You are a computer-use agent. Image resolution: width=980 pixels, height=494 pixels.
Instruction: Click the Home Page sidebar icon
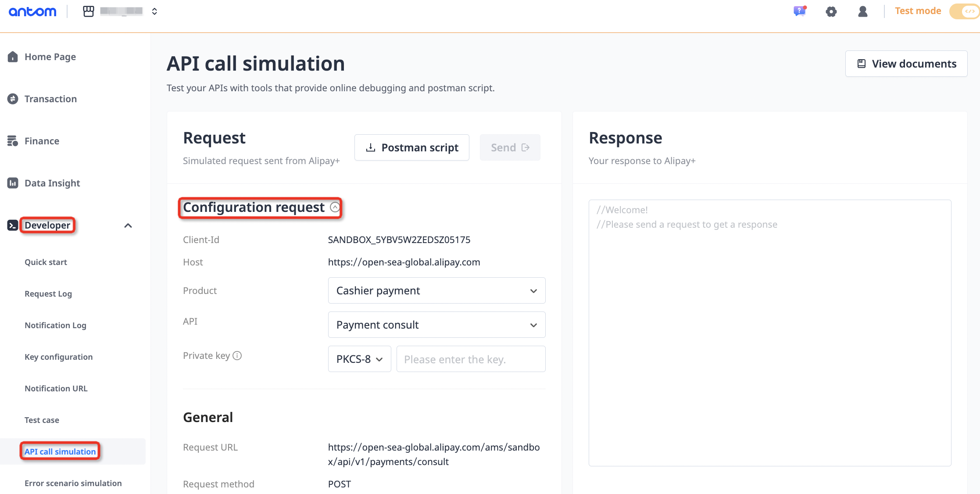(x=13, y=57)
